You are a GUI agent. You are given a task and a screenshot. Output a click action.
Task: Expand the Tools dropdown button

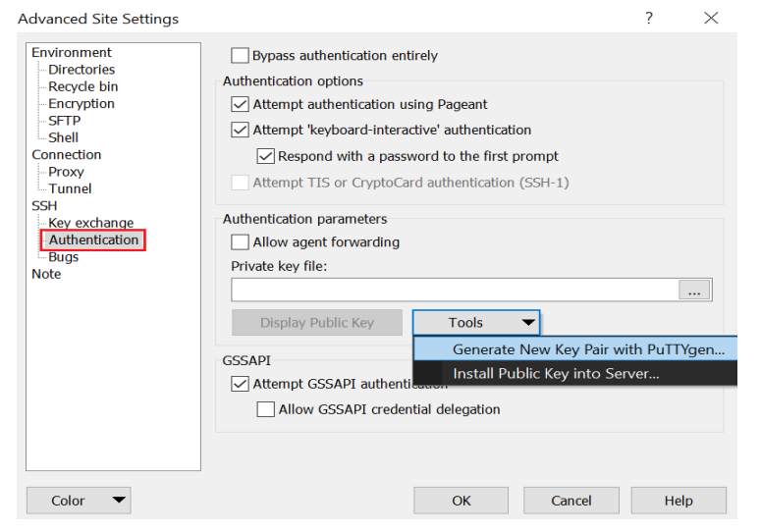(476, 323)
